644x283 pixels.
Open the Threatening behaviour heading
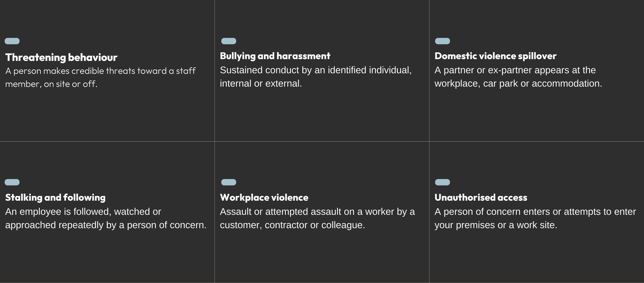[61, 57]
